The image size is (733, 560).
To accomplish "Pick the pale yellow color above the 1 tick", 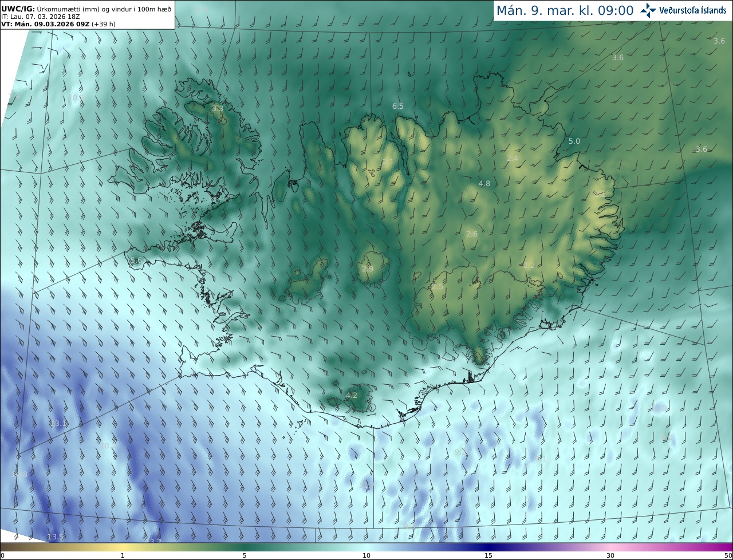I will click(123, 547).
